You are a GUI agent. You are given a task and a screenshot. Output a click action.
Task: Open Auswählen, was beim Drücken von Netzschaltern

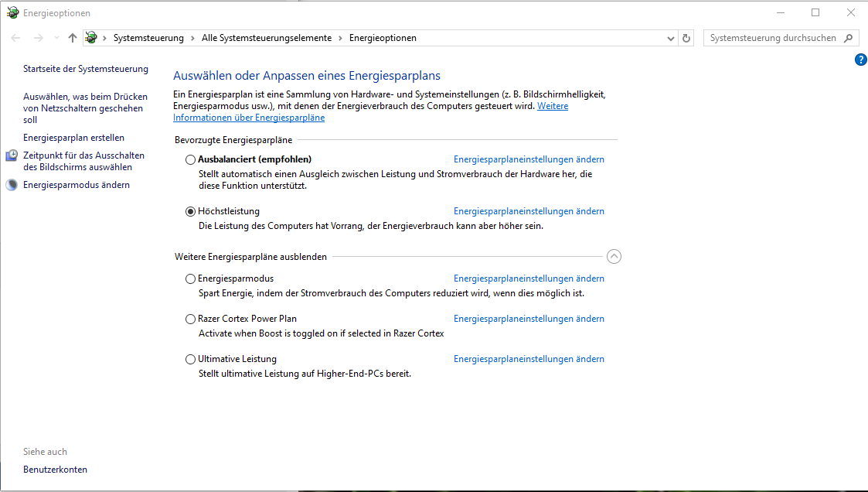coord(85,108)
